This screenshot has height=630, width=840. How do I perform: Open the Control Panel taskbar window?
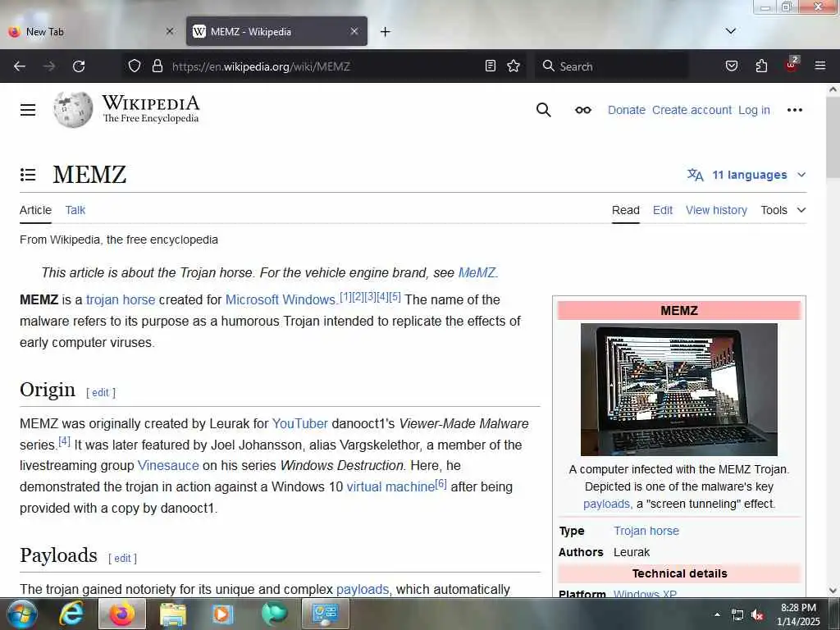(x=325, y=614)
